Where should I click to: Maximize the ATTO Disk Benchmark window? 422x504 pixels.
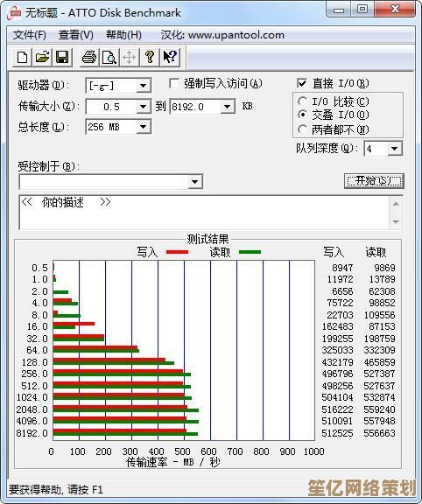tap(362, 10)
